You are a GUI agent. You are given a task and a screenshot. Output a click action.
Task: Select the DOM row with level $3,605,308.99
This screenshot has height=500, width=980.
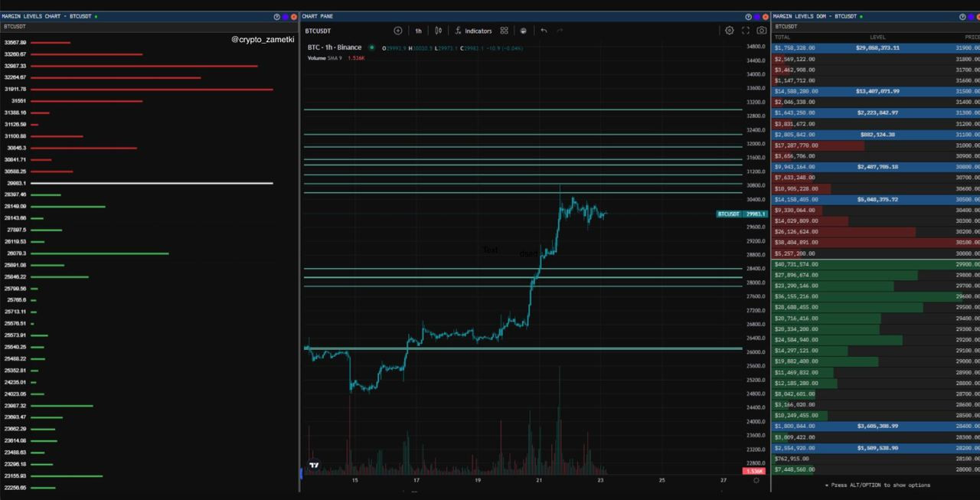coord(876,426)
